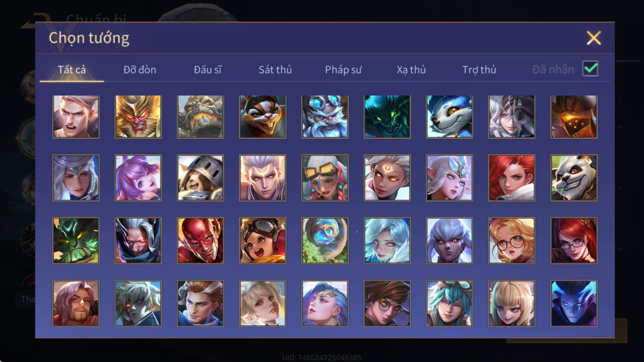Select the purple-haired fairy hero portrait
The width and height of the screenshot is (644, 362).
138,178
